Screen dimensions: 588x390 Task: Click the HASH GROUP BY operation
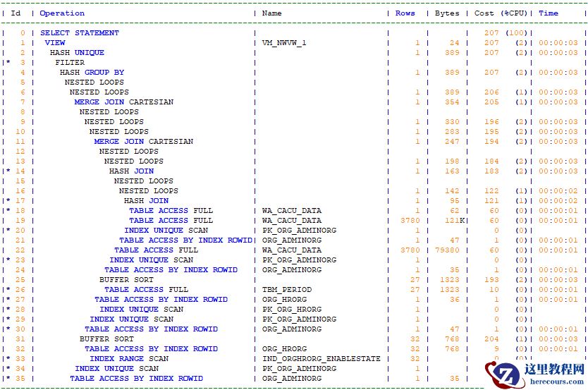point(92,73)
